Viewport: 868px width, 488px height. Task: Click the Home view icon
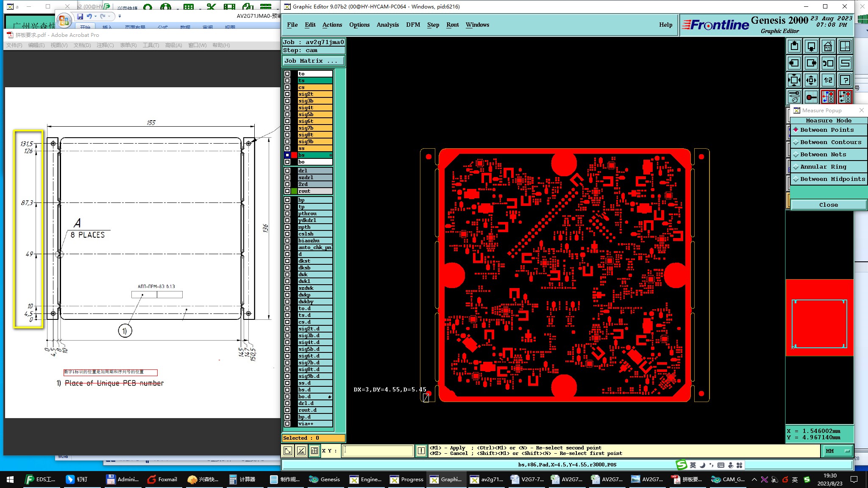[828, 46]
